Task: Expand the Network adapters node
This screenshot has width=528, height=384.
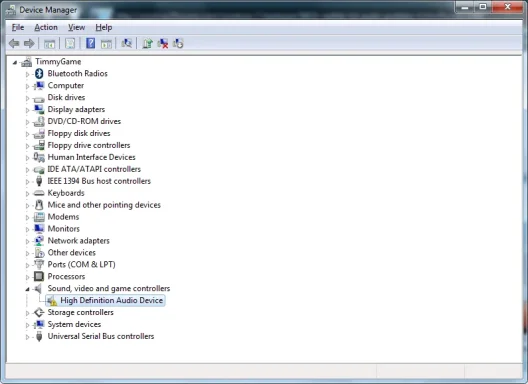Action: tap(27, 242)
